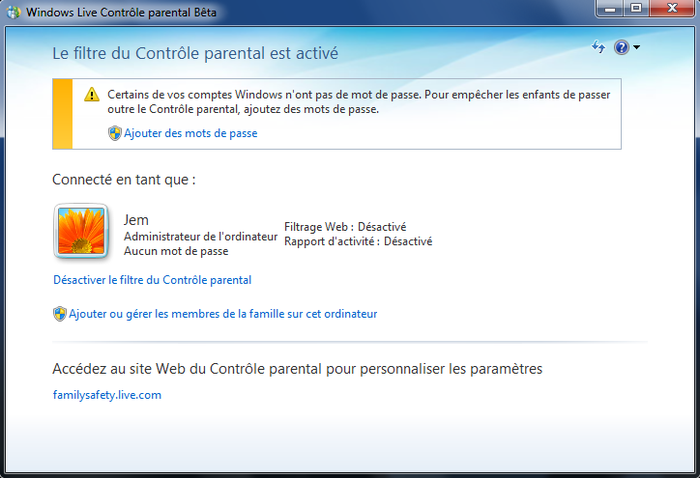This screenshot has width=700, height=478.
Task: Click the password warning message text
Action: pyautogui.click(x=358, y=102)
